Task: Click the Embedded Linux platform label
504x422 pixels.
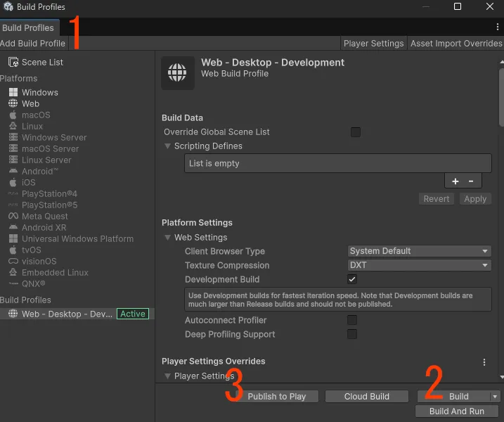Action: point(55,272)
